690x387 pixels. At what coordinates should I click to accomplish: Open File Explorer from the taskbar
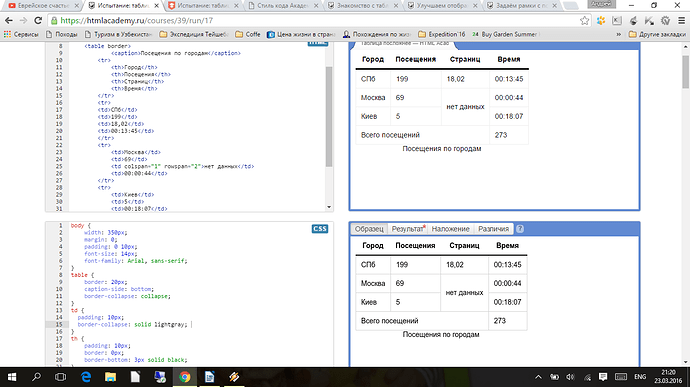pyautogui.click(x=110, y=377)
